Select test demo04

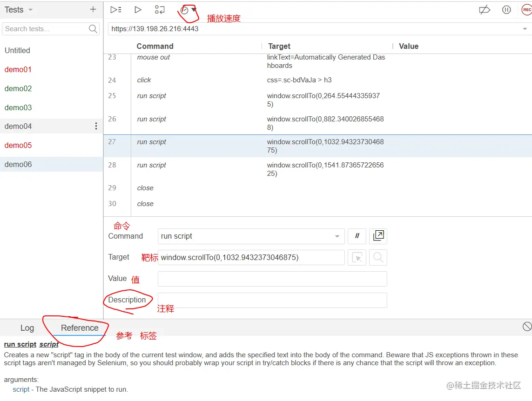pos(52,126)
